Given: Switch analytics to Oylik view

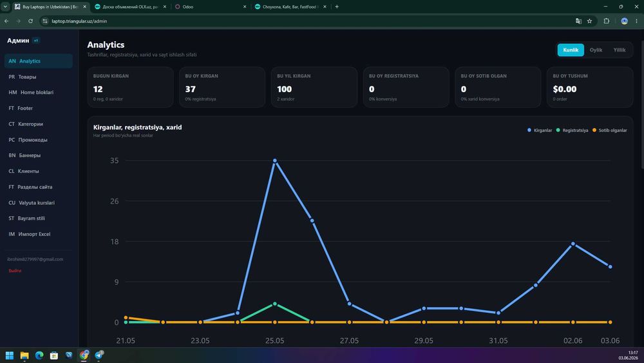Looking at the screenshot, I should 596,50.
